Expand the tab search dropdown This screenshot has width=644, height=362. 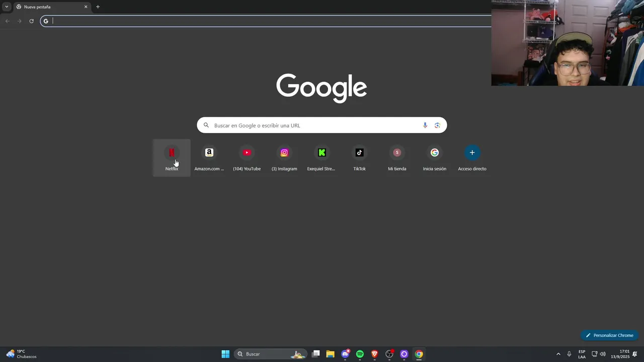click(x=7, y=7)
